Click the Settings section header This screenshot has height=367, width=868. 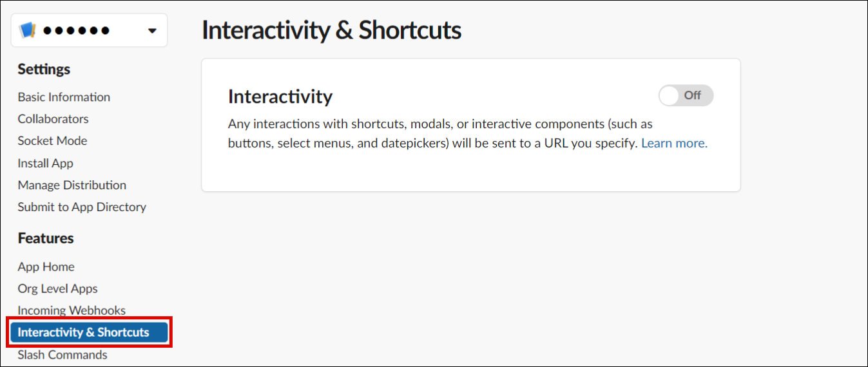tap(44, 70)
